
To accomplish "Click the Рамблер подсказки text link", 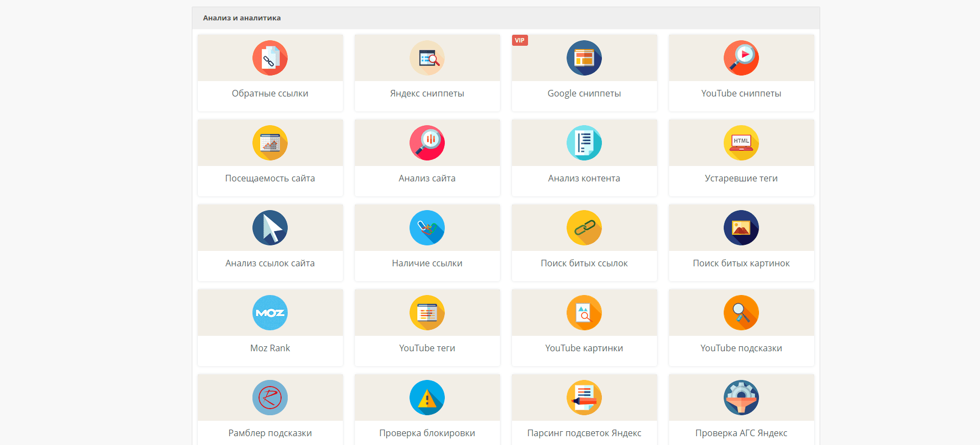I will 270,433.
